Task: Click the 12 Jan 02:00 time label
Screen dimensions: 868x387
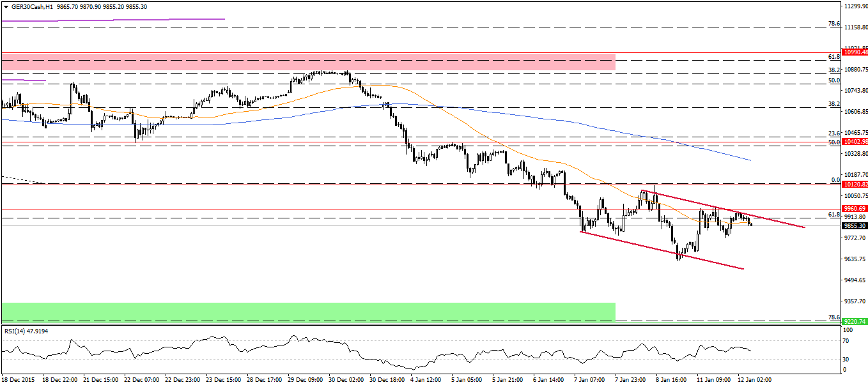Action: (755, 379)
